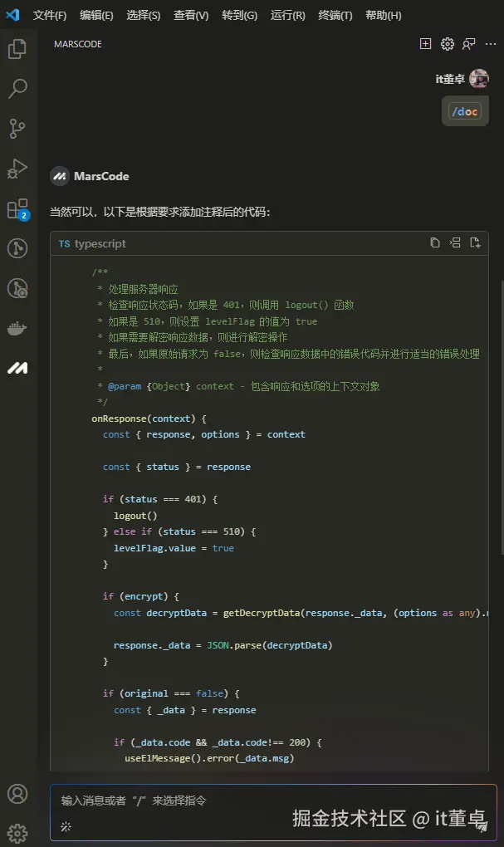Screen dimensions: 504x847
Task: Open the 转到(G) menu
Action: click(239, 15)
